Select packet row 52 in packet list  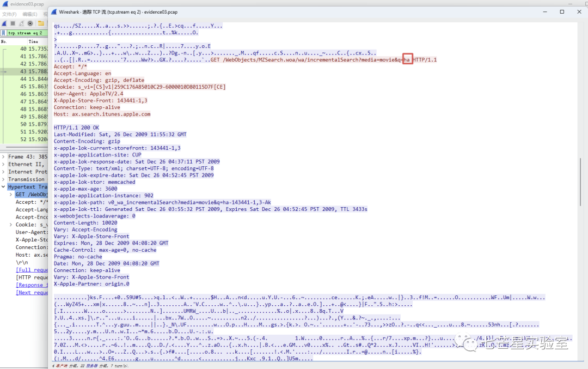(x=24, y=140)
